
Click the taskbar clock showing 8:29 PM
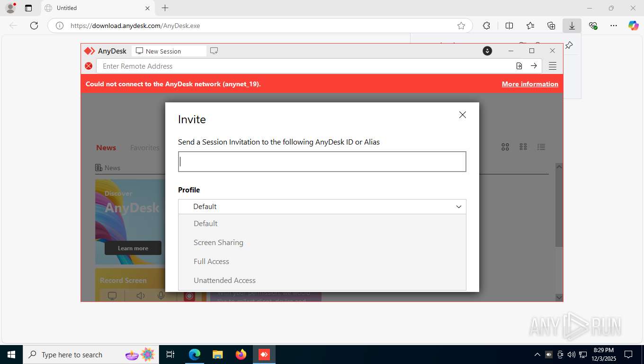(x=603, y=355)
